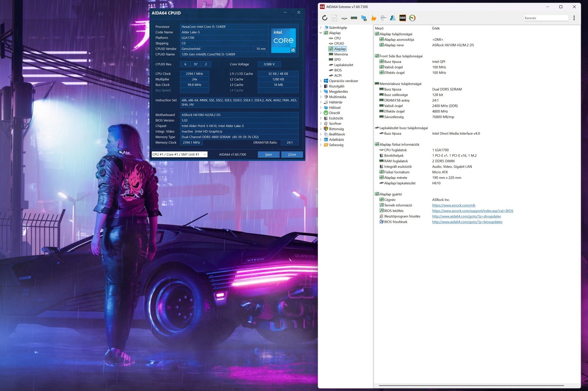This screenshot has width=588, height=391.
Task: Click Save in the AIDA64 CPUID window
Action: coord(269,154)
